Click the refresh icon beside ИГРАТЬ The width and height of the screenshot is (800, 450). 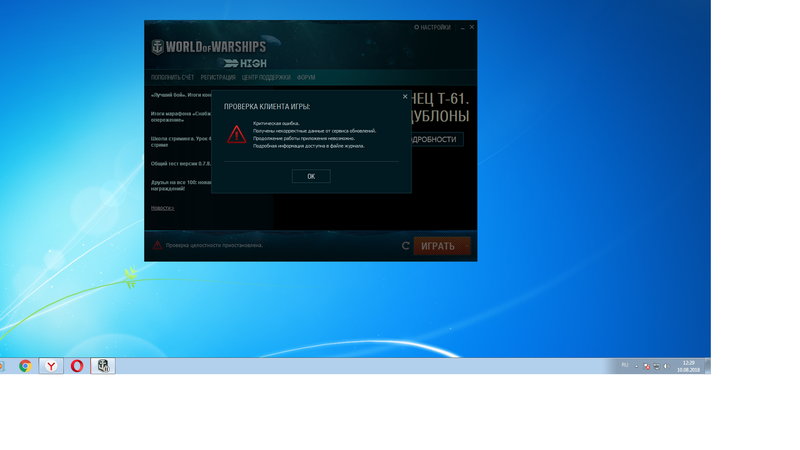[406, 246]
